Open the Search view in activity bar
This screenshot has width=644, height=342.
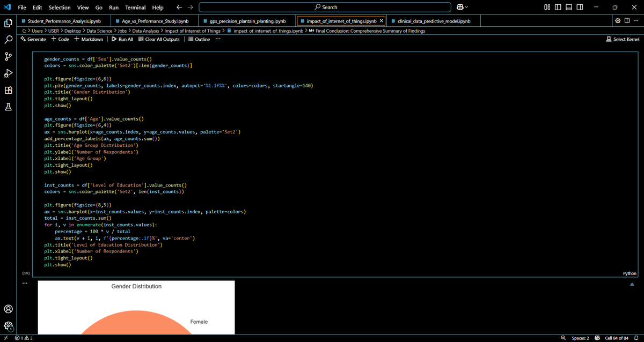[8, 40]
